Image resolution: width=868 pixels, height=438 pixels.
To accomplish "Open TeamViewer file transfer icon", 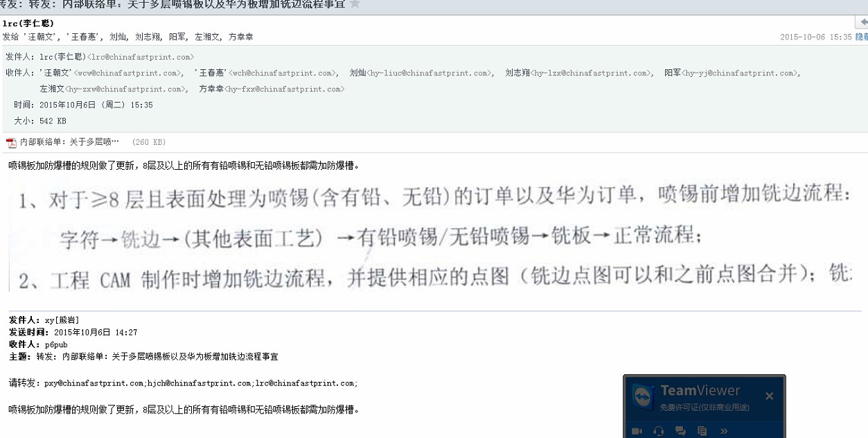I will click(702, 431).
